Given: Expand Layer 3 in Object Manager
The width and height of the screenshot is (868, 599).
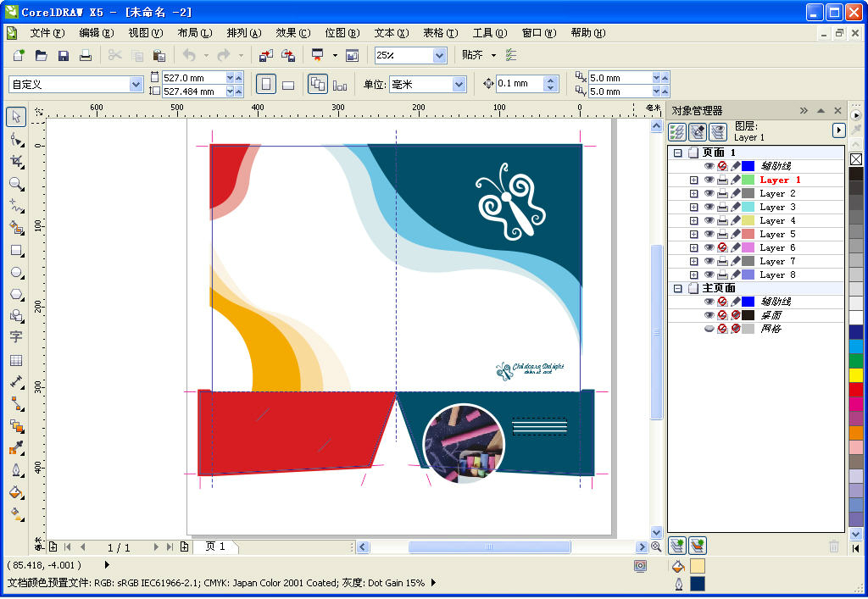Looking at the screenshot, I should click(695, 207).
